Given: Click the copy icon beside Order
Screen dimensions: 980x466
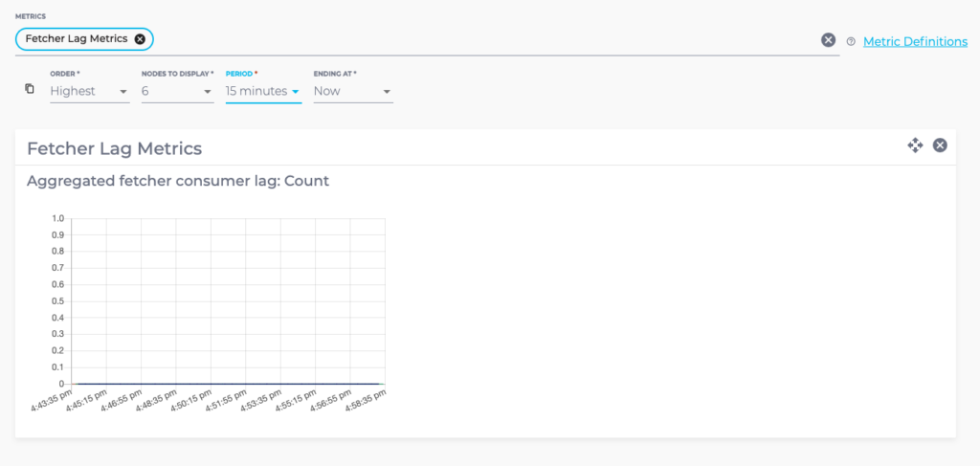Looking at the screenshot, I should (x=30, y=89).
